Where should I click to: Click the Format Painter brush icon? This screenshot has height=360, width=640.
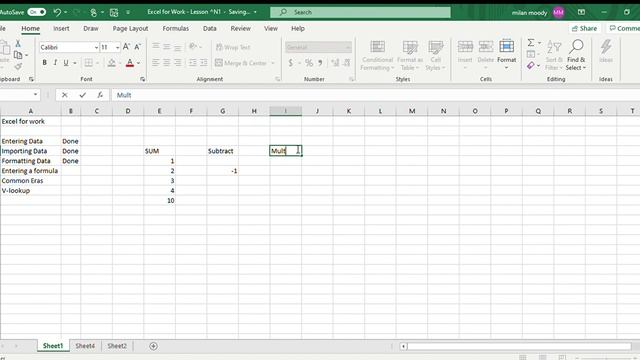18,66
